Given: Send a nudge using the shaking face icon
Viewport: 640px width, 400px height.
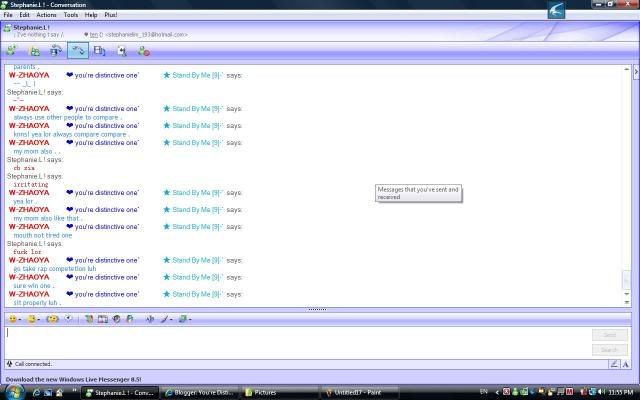Looking at the screenshot, I should coord(52,319).
